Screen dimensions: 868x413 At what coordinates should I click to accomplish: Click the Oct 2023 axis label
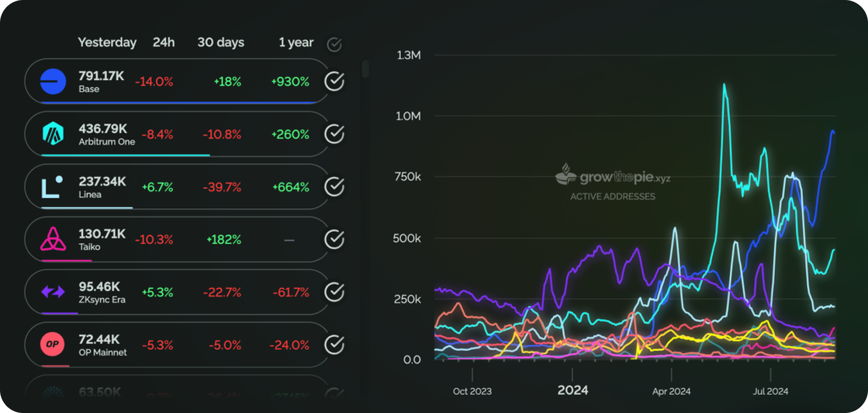tap(472, 391)
